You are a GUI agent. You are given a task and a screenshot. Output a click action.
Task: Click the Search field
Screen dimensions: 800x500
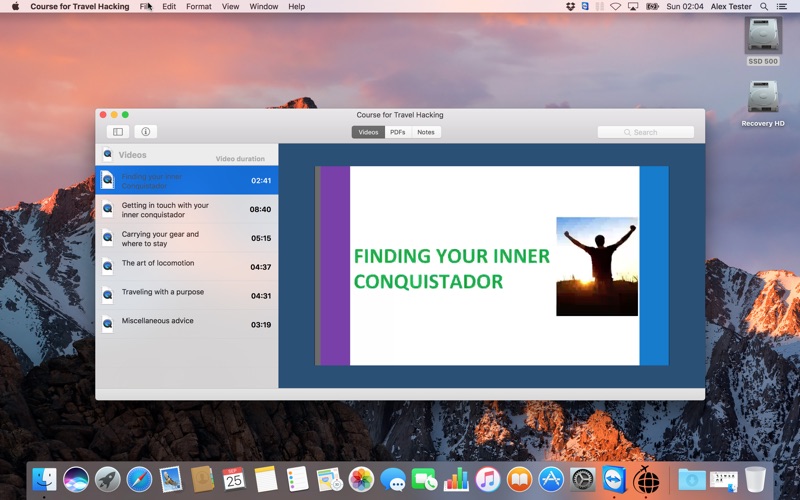click(645, 132)
